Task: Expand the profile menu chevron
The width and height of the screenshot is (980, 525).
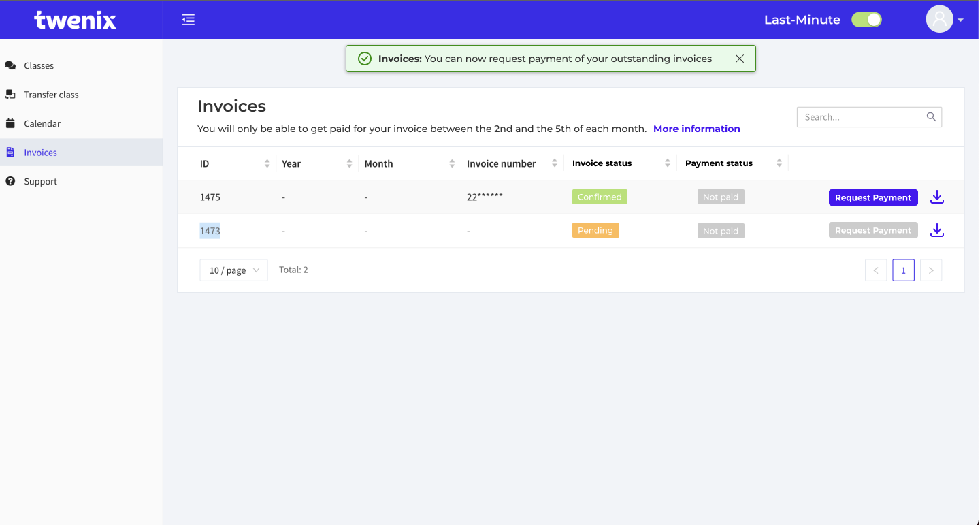Action: pos(961,19)
